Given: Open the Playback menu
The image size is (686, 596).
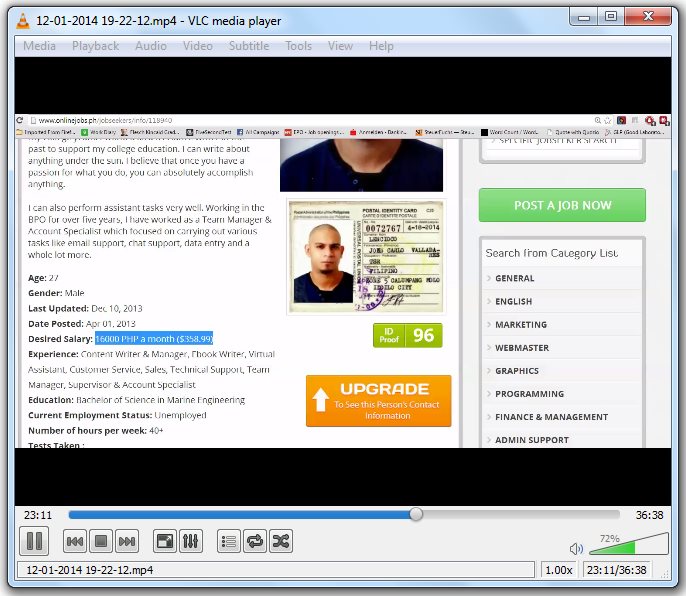Looking at the screenshot, I should click(x=95, y=46).
